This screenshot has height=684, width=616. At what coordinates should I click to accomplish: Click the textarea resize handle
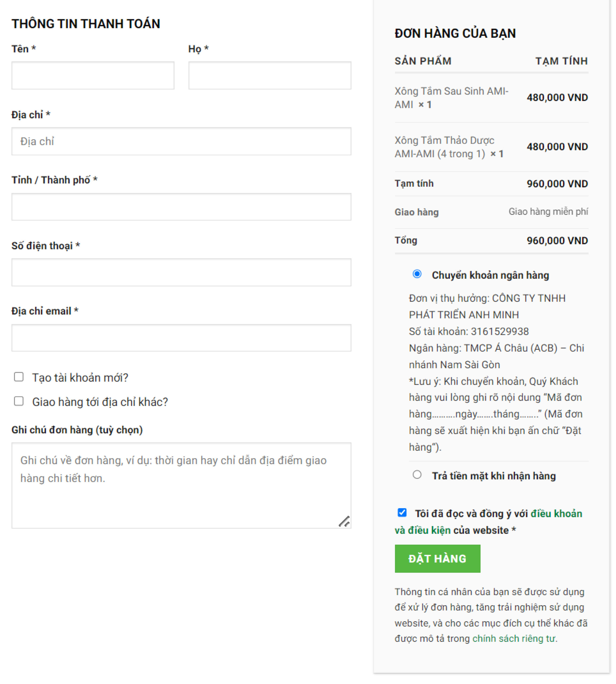[x=345, y=522]
